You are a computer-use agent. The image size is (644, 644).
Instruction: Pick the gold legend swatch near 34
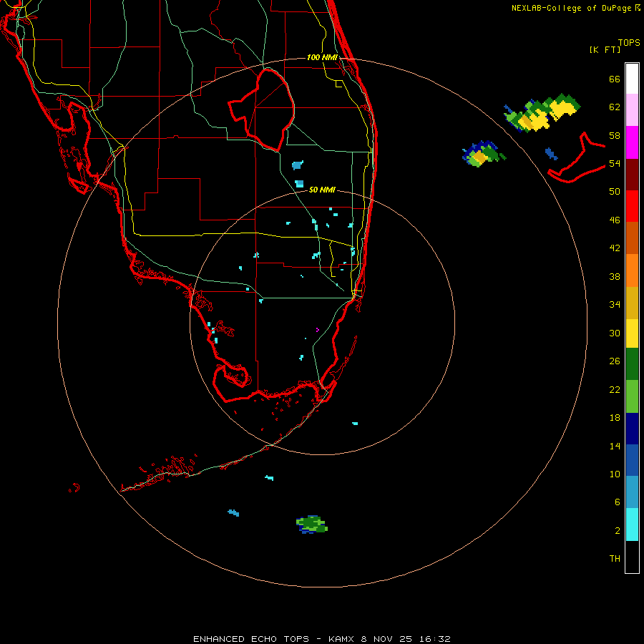pyautogui.click(x=632, y=303)
